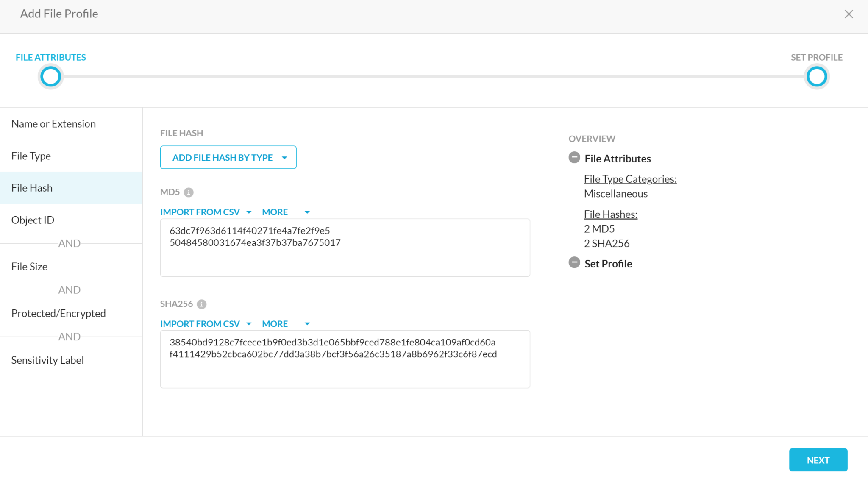Open the Sensitivity Label attribute
Screen dimensions: 868x479
click(47, 360)
